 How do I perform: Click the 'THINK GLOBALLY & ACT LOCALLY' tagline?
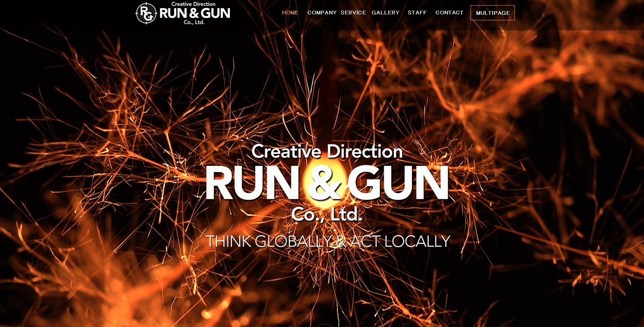point(328,242)
